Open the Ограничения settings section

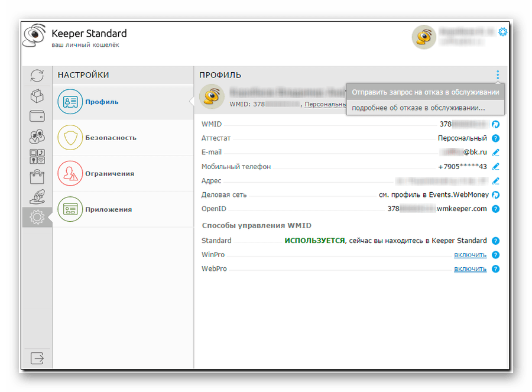109,174
